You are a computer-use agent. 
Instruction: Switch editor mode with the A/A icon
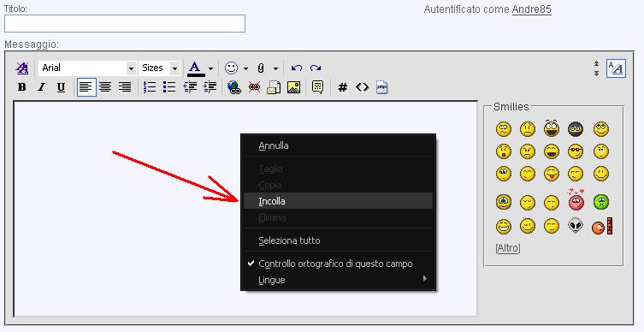(616, 68)
